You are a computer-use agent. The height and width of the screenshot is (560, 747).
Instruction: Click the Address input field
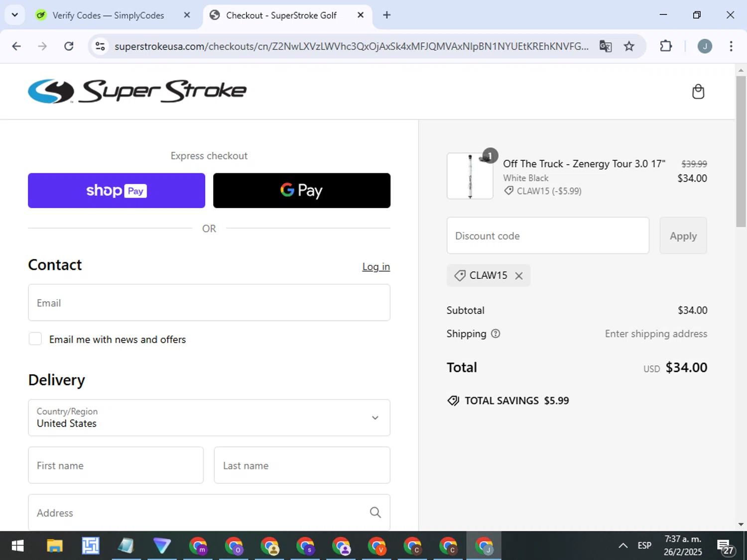[209, 512]
